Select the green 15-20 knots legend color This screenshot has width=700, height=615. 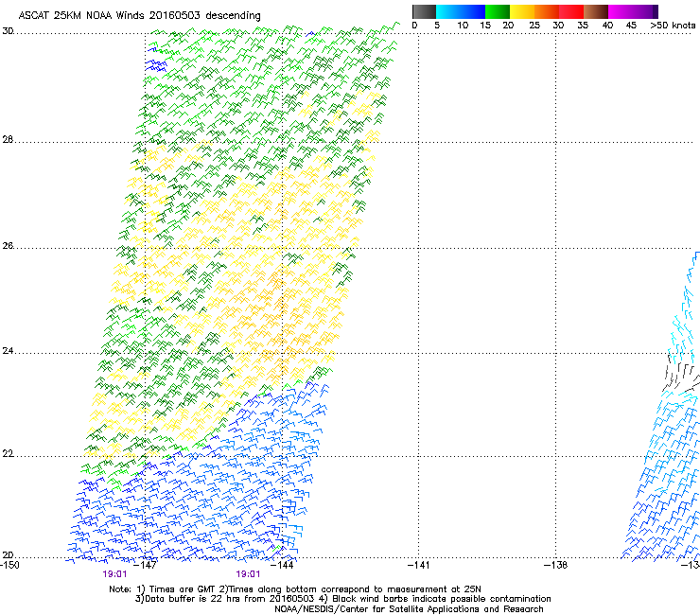pyautogui.click(x=498, y=11)
